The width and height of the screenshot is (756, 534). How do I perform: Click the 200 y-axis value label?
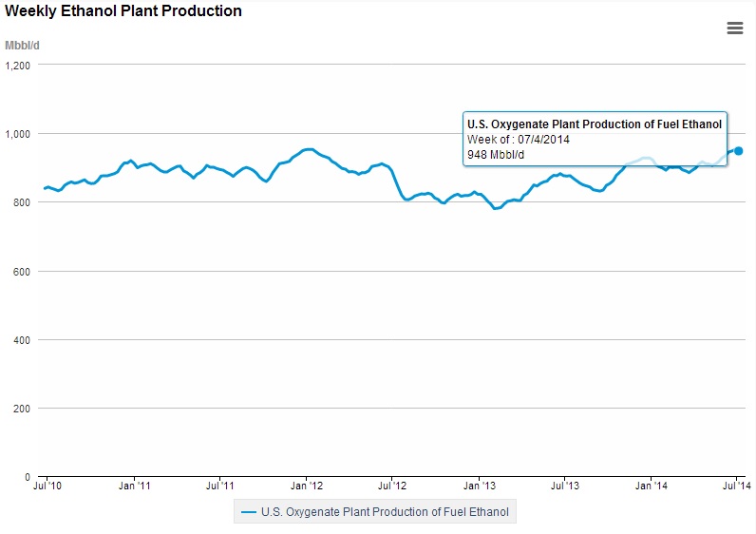point(22,409)
